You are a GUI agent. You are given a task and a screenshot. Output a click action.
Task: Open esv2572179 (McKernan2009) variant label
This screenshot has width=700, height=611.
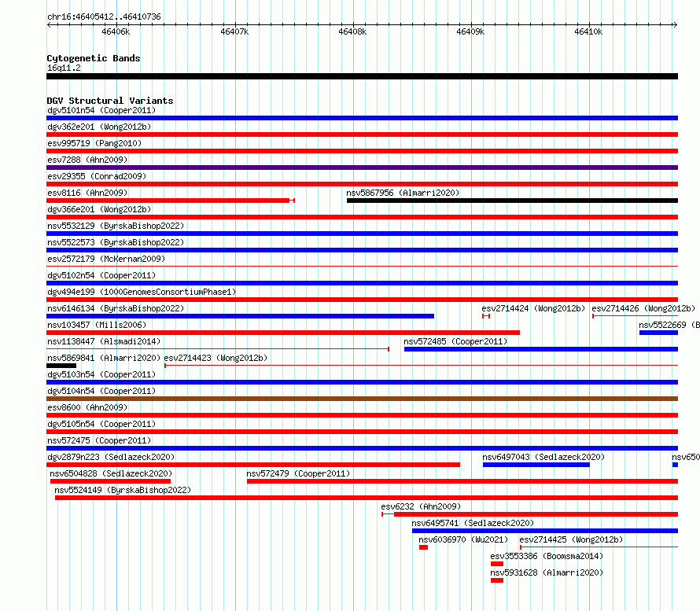[x=106, y=259]
